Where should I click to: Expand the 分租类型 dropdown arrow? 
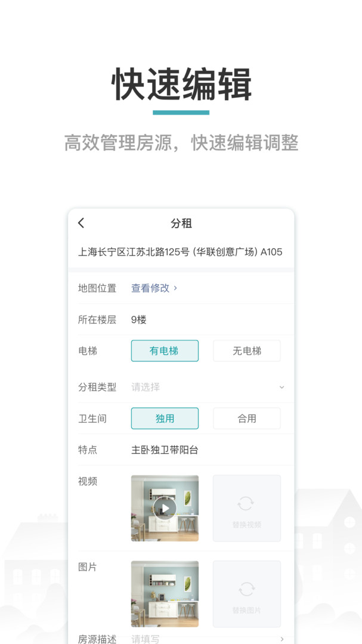tap(281, 387)
